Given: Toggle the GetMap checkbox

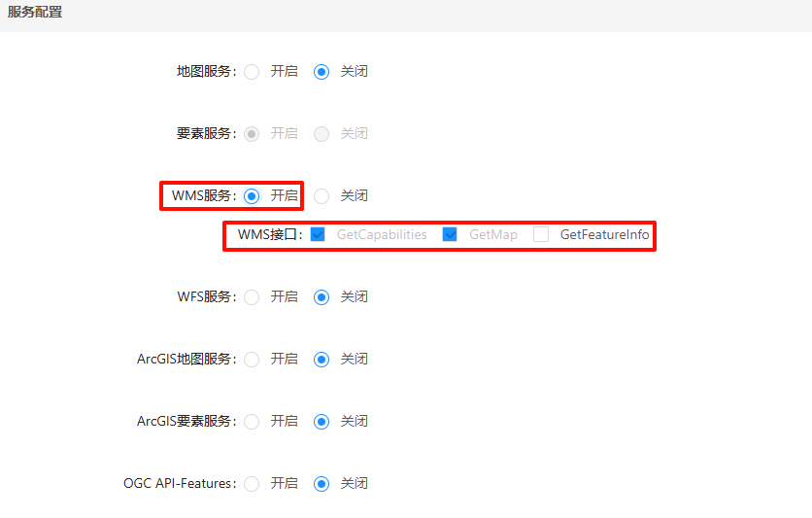Looking at the screenshot, I should pyautogui.click(x=450, y=234).
